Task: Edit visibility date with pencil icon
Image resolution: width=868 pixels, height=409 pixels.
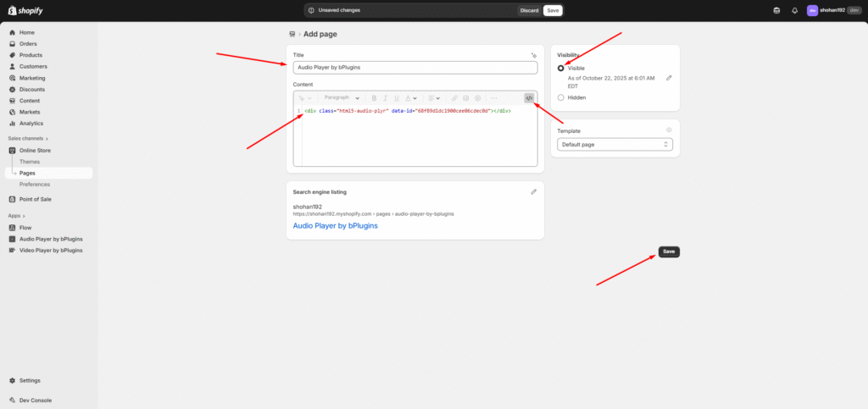Action: pos(669,78)
